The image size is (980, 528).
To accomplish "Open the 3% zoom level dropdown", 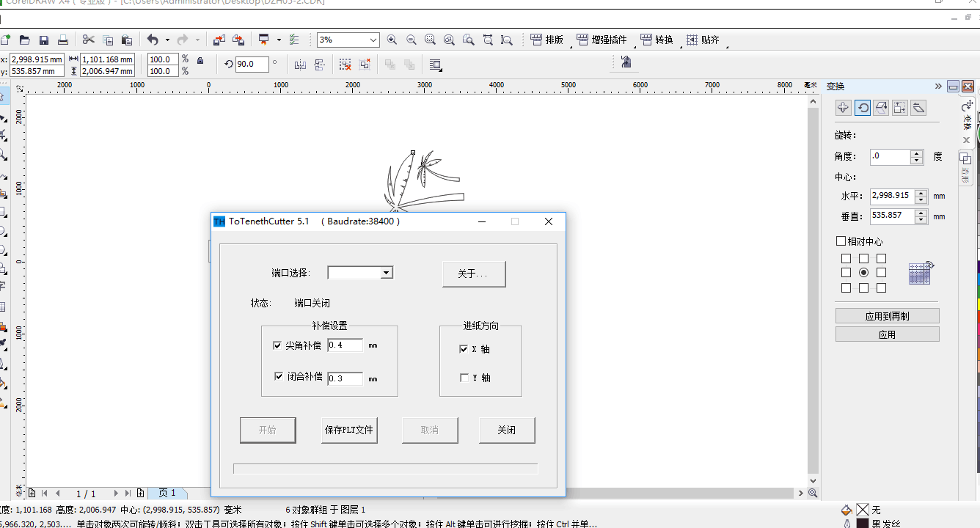I will click(372, 40).
